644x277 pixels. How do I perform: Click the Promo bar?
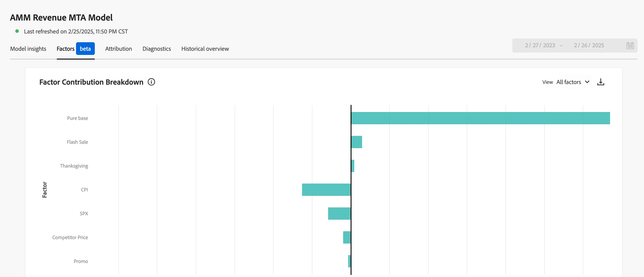(x=349, y=261)
